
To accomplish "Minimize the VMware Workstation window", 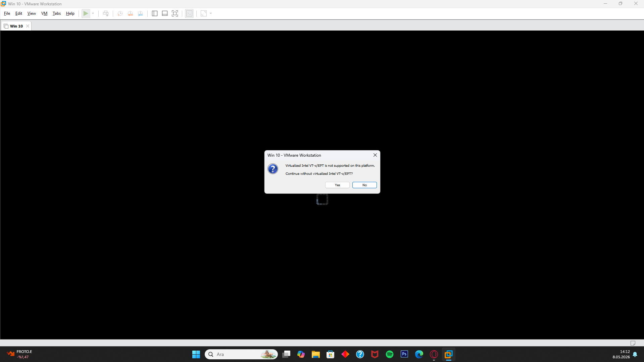I will tap(605, 4).
